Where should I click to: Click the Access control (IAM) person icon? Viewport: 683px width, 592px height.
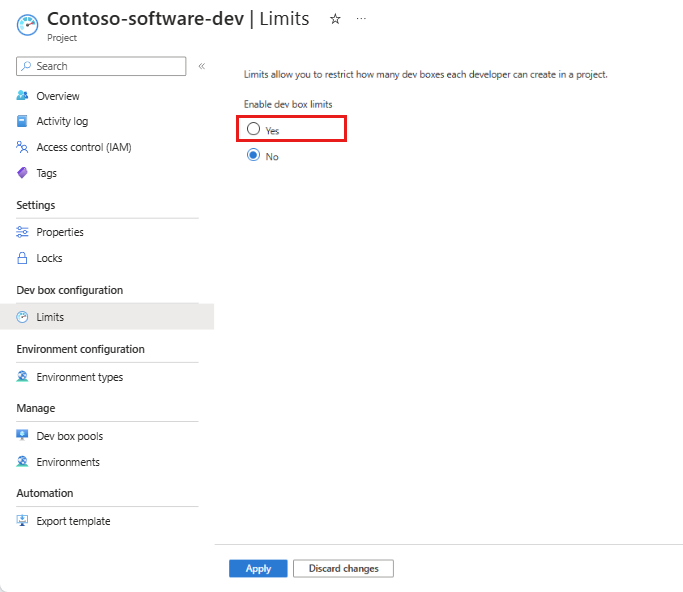point(22,147)
